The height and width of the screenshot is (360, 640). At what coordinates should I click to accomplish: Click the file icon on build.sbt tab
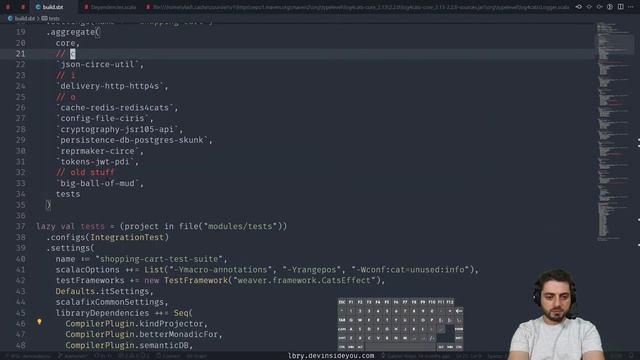click(x=38, y=7)
